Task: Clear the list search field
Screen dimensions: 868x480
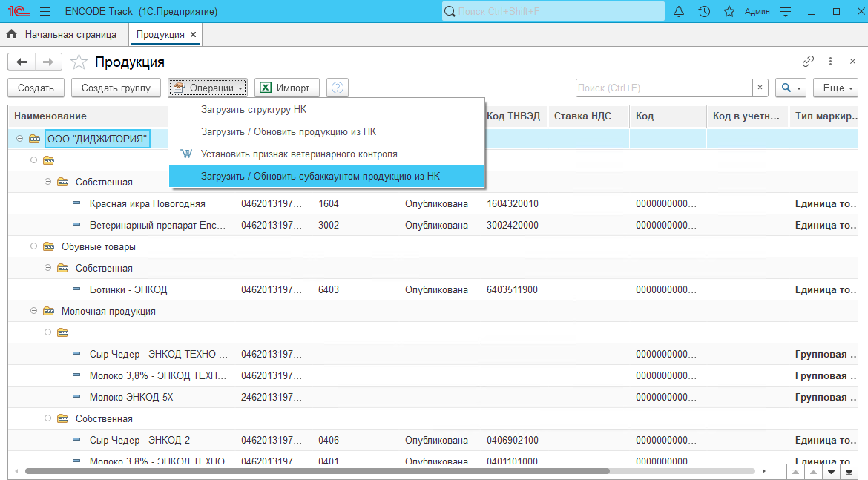Action: pos(760,88)
